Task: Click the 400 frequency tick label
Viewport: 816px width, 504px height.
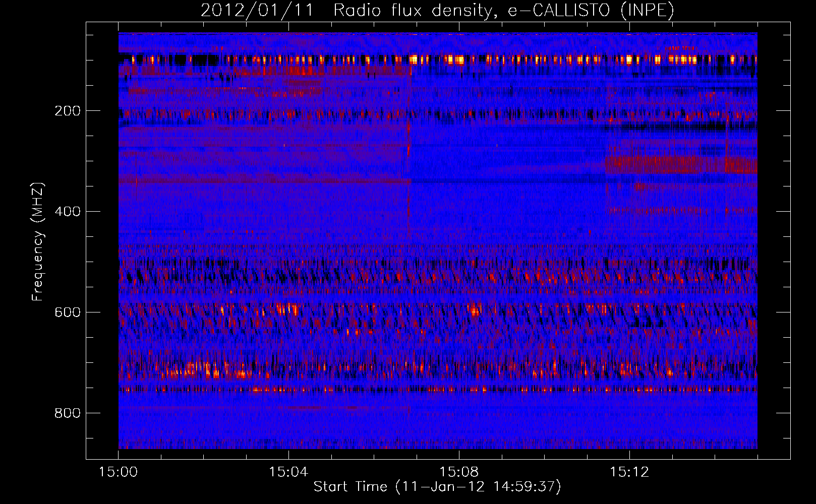Action: coord(68,212)
